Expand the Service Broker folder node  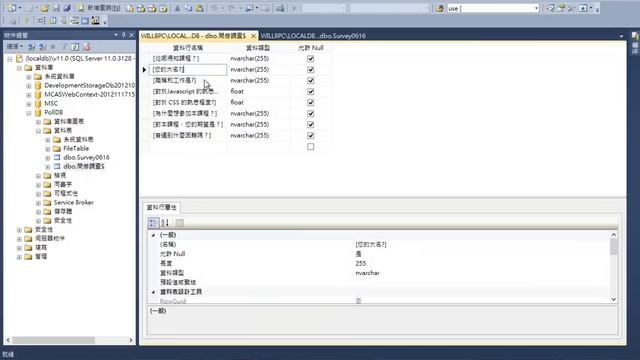click(38, 202)
